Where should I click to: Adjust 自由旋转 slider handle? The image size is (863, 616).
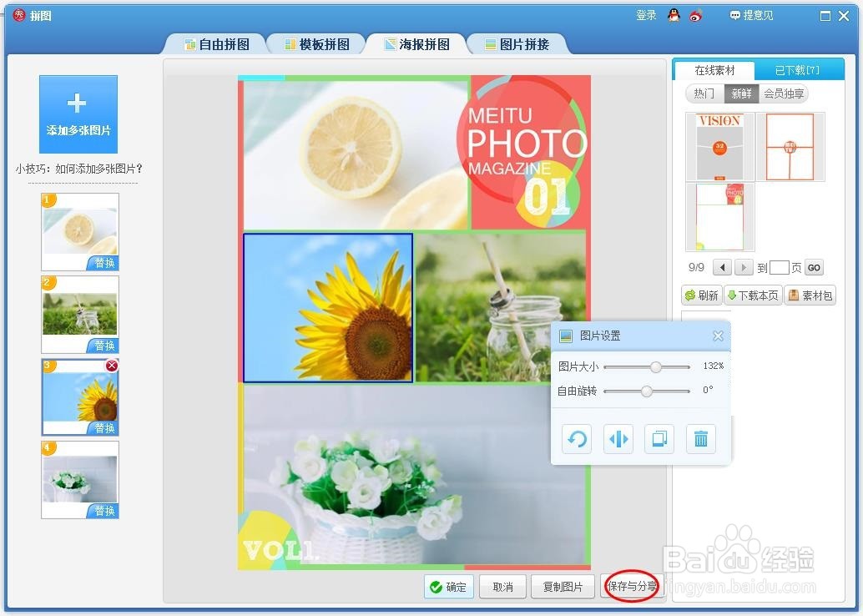[647, 391]
